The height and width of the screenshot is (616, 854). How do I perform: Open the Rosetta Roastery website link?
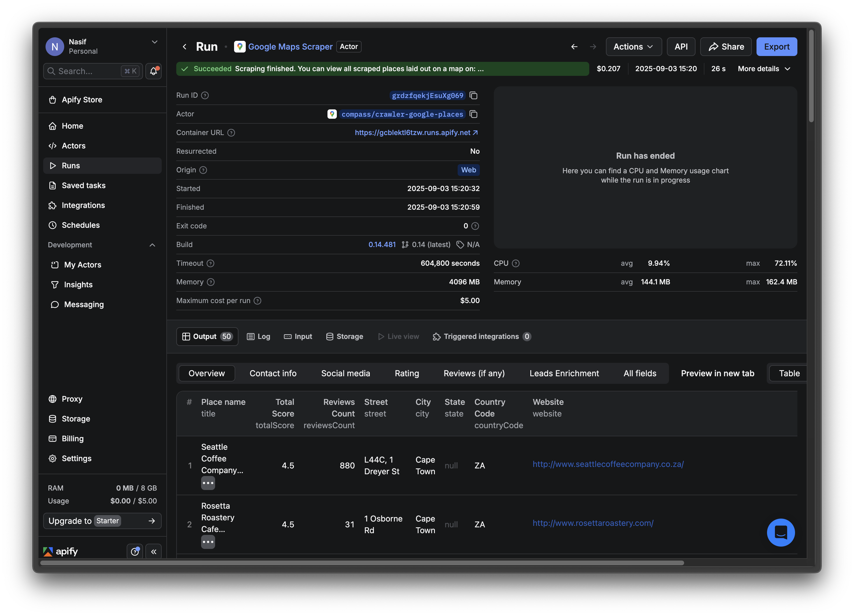pos(593,523)
